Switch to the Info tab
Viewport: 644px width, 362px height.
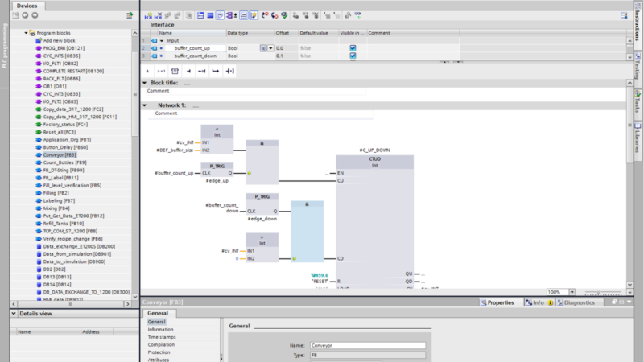click(x=535, y=302)
